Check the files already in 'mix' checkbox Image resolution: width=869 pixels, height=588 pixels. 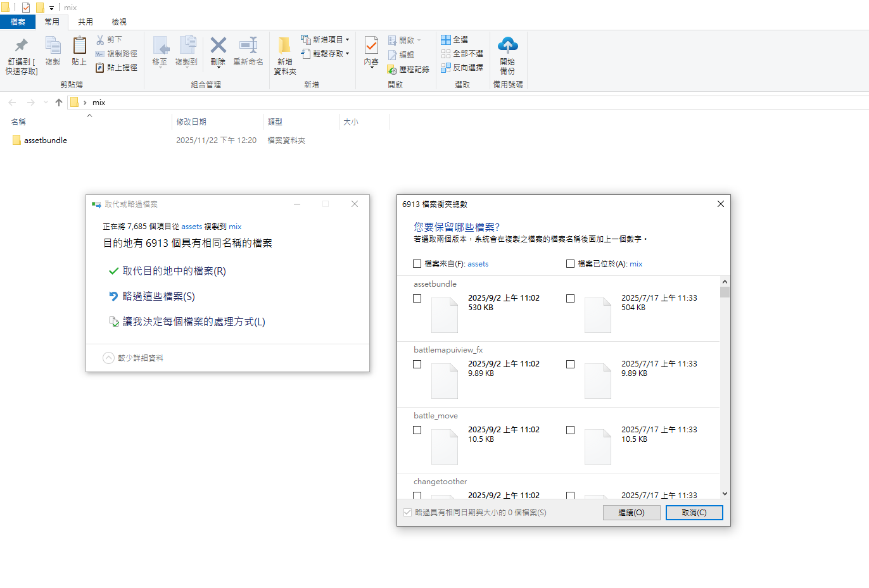tap(570, 264)
